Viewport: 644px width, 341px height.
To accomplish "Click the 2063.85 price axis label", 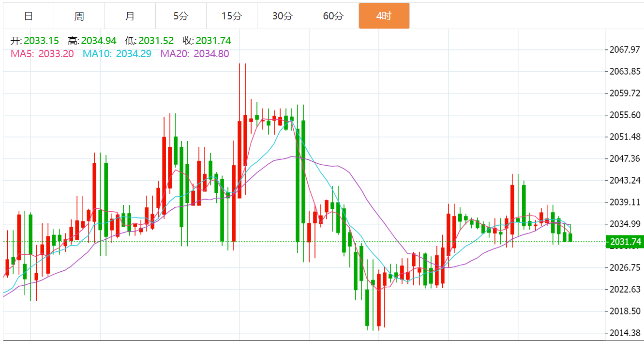I will [626, 72].
